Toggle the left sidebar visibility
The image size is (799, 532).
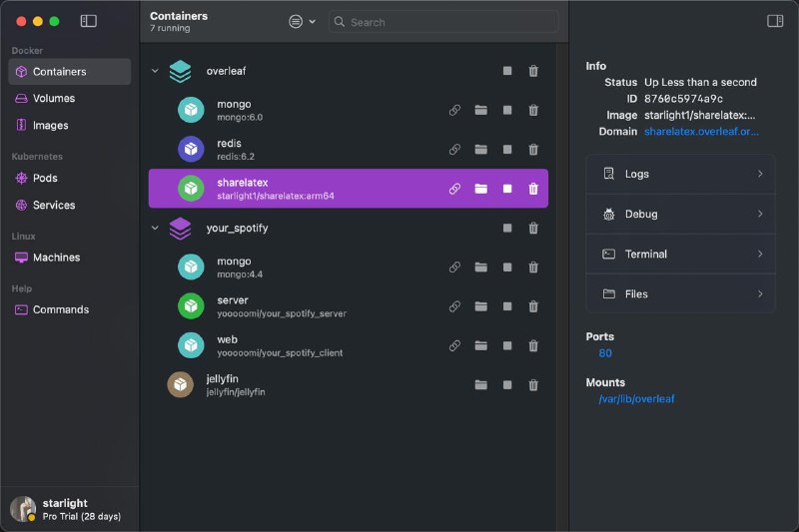pos(89,21)
